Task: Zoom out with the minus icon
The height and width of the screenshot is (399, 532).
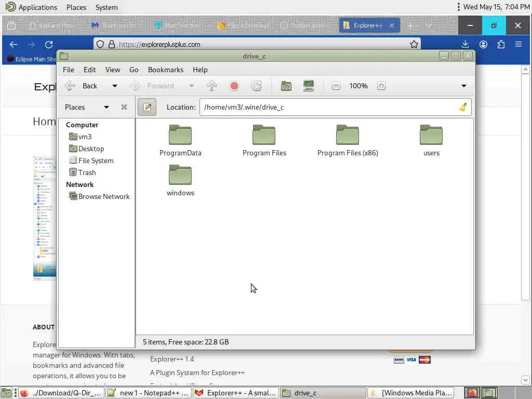Action: point(336,86)
